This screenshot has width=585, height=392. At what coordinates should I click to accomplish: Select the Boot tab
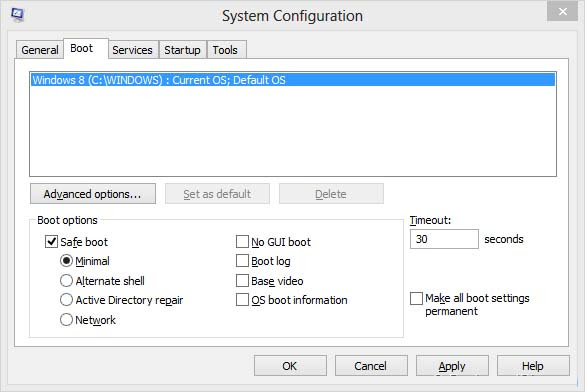[86, 48]
